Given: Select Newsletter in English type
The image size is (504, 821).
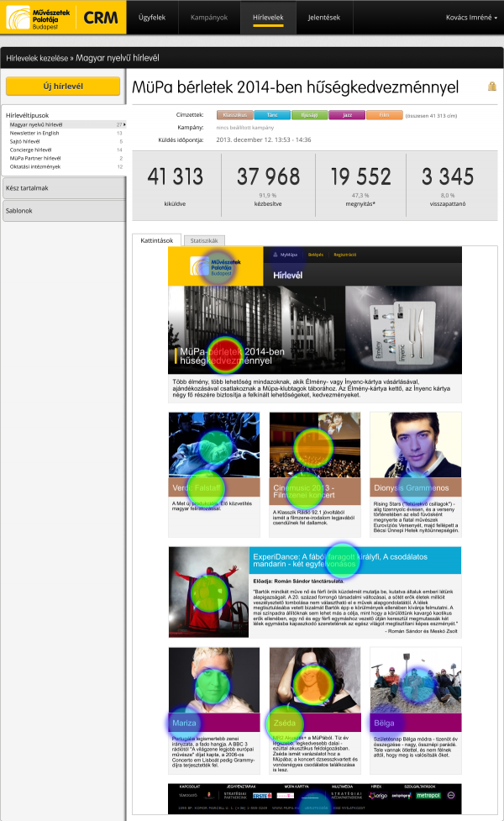Looking at the screenshot, I should [34, 133].
